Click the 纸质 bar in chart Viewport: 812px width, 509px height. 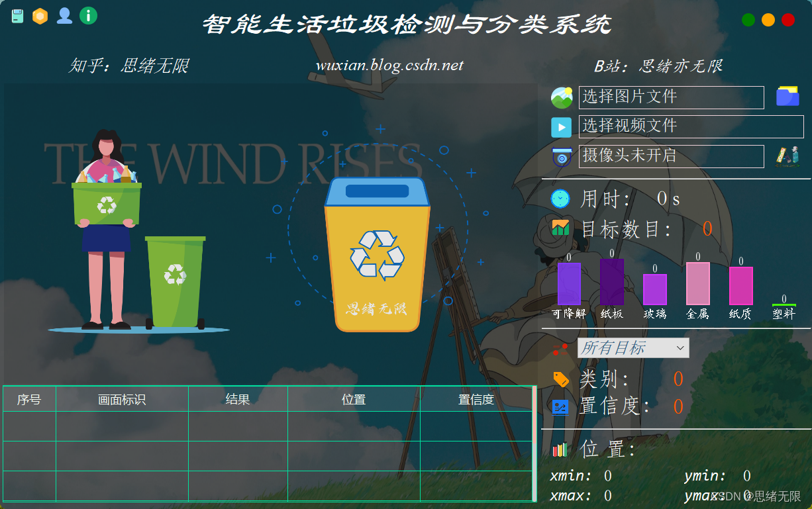coord(741,286)
